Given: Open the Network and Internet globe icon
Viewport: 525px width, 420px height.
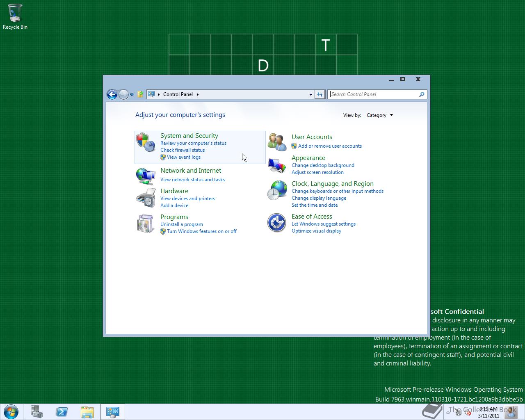Looking at the screenshot, I should coord(146,176).
